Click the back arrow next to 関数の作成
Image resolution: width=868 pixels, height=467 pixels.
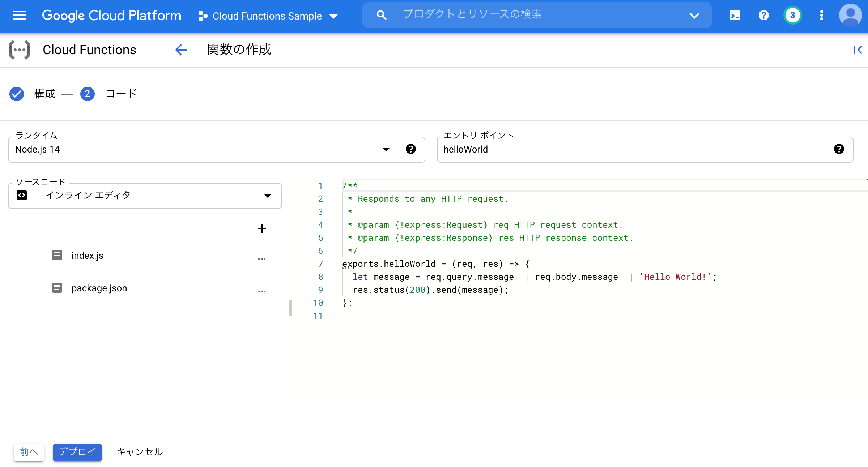[x=181, y=50]
